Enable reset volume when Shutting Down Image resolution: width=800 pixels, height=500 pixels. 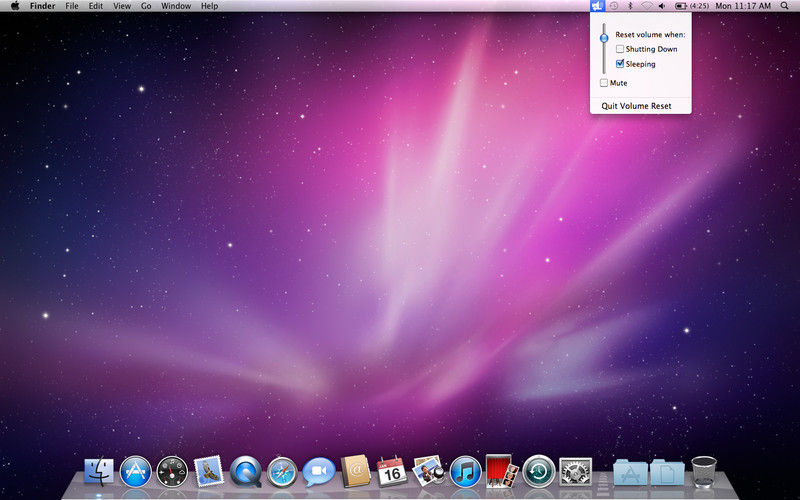pyautogui.click(x=620, y=49)
